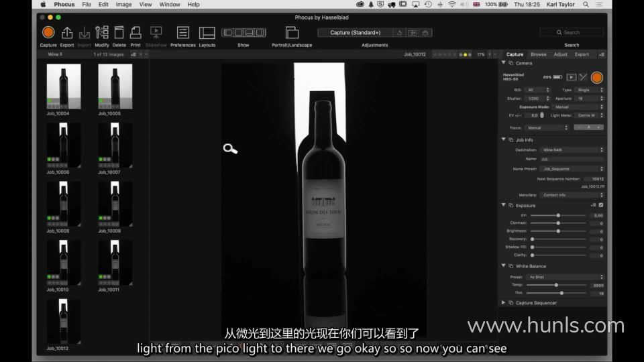Switch to the Browse tab

coord(539,54)
